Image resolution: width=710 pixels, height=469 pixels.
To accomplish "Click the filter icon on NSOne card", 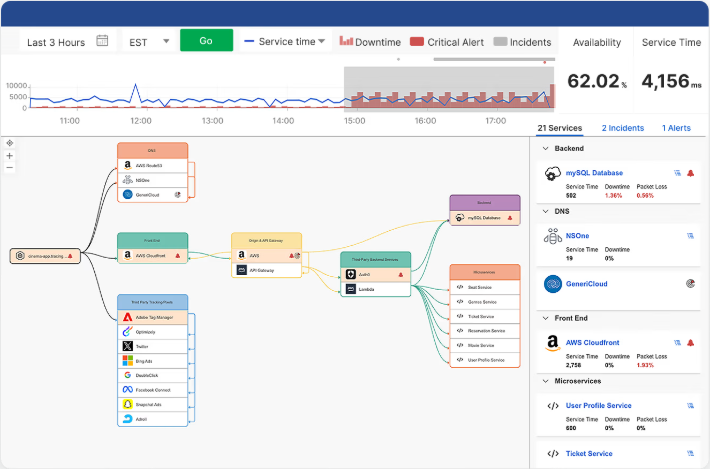I will tap(691, 236).
